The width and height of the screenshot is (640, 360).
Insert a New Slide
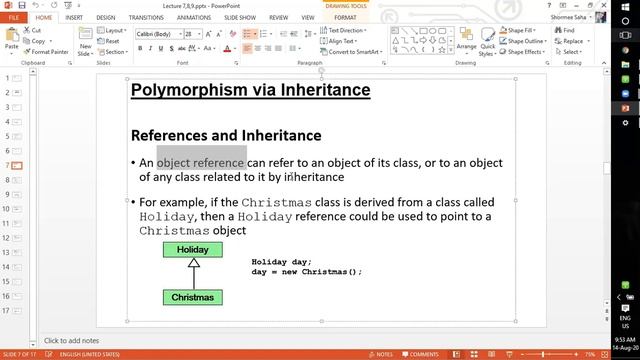(85, 42)
